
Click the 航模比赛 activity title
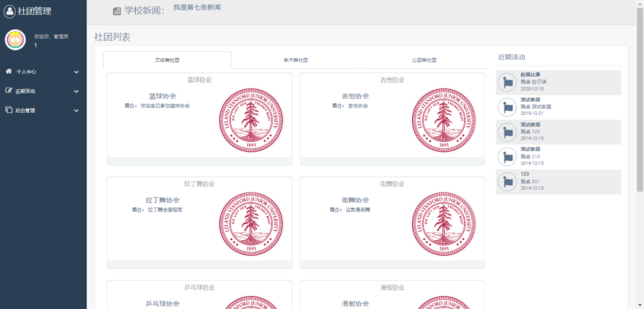[530, 74]
